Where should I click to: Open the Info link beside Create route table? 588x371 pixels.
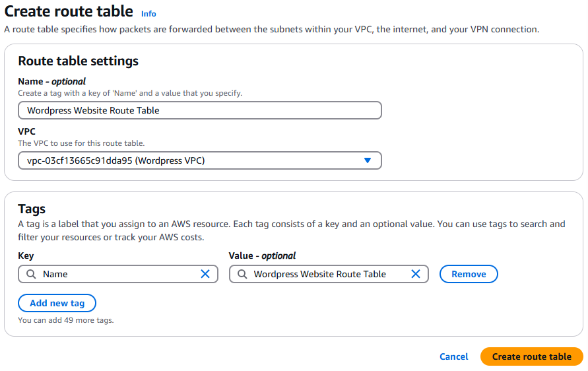pyautogui.click(x=148, y=14)
